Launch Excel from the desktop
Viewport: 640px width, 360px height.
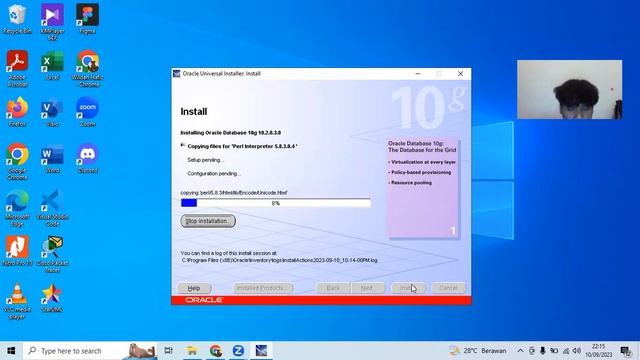(x=52, y=65)
